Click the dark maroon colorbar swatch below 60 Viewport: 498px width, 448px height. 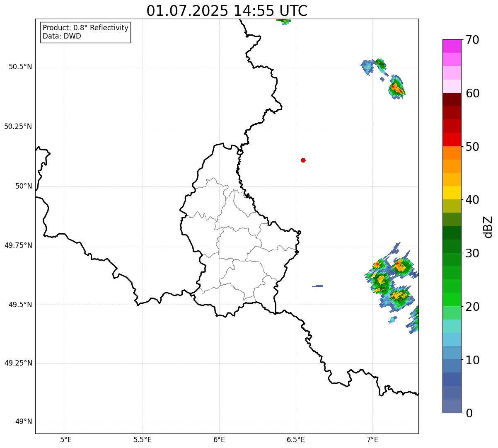pyautogui.click(x=452, y=99)
